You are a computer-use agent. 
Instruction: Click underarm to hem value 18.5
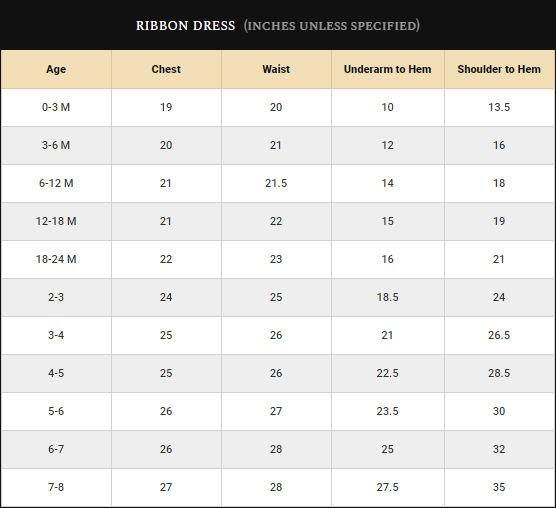point(388,297)
